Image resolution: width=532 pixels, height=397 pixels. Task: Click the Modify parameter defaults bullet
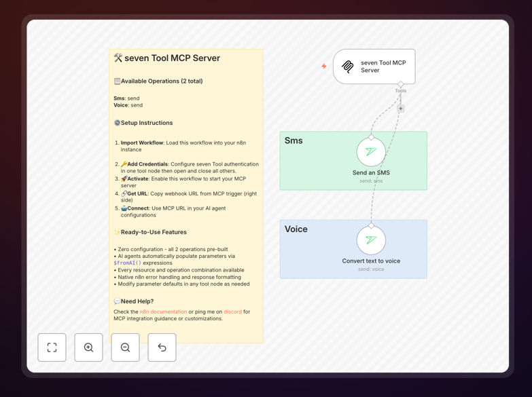pos(182,284)
